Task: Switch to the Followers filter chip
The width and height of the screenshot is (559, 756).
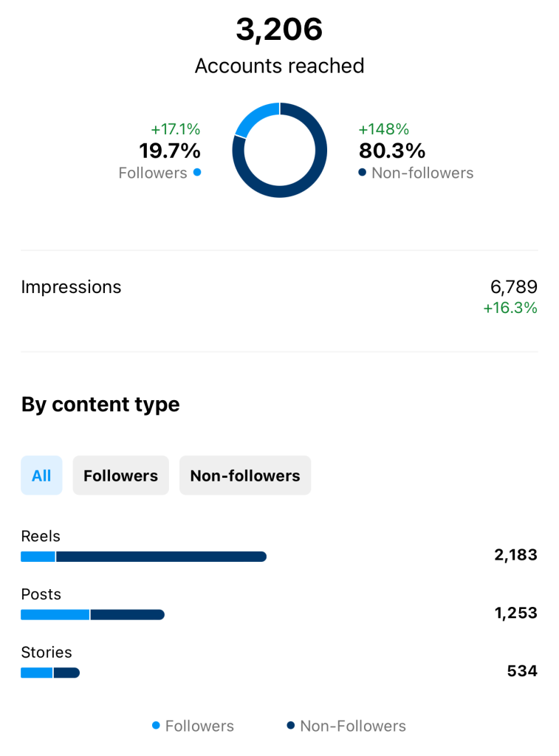Action: click(120, 475)
